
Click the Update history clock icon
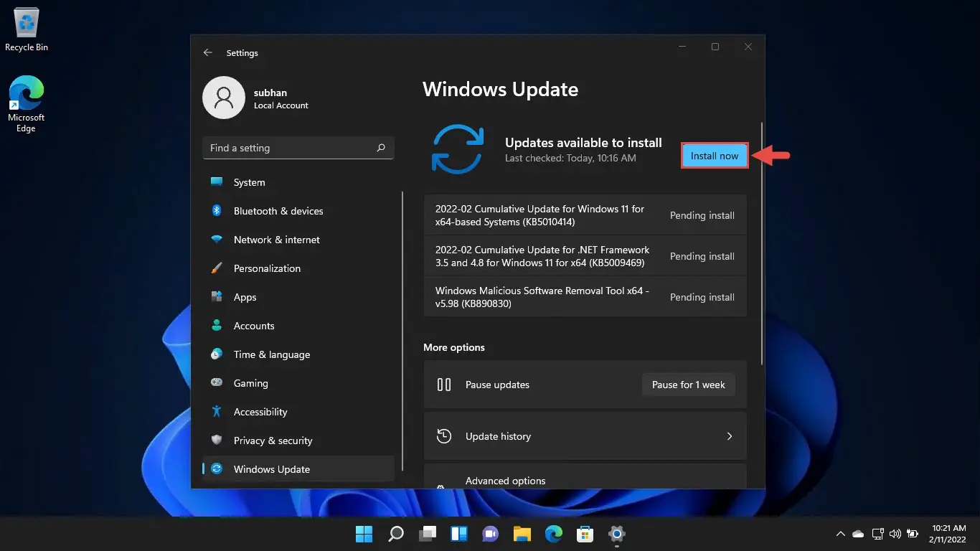444,436
